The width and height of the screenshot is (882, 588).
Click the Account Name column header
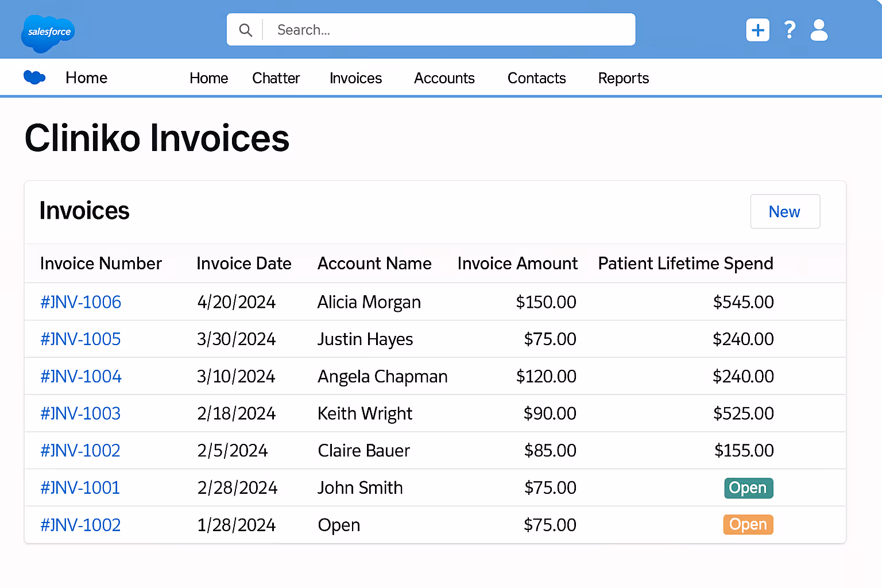(x=374, y=263)
